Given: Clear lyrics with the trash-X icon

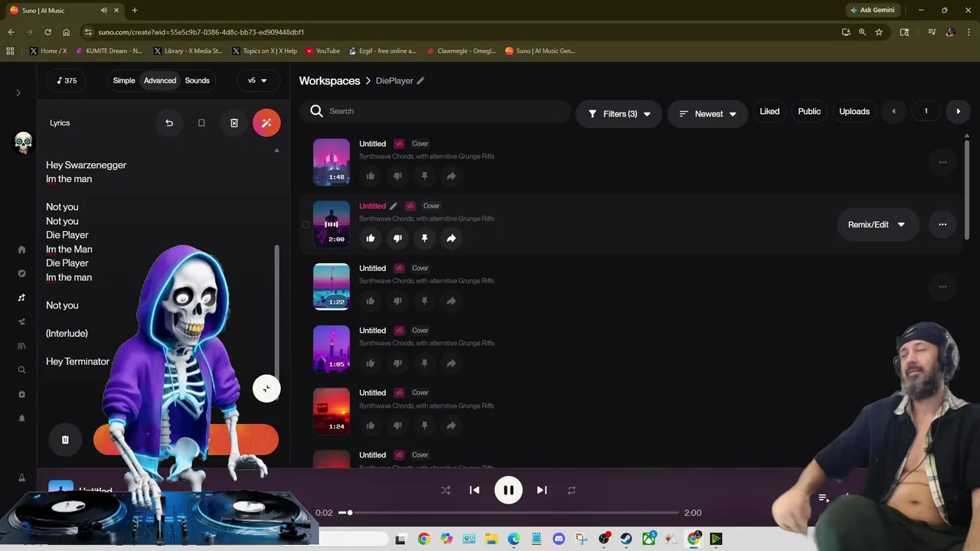Looking at the screenshot, I should [234, 122].
